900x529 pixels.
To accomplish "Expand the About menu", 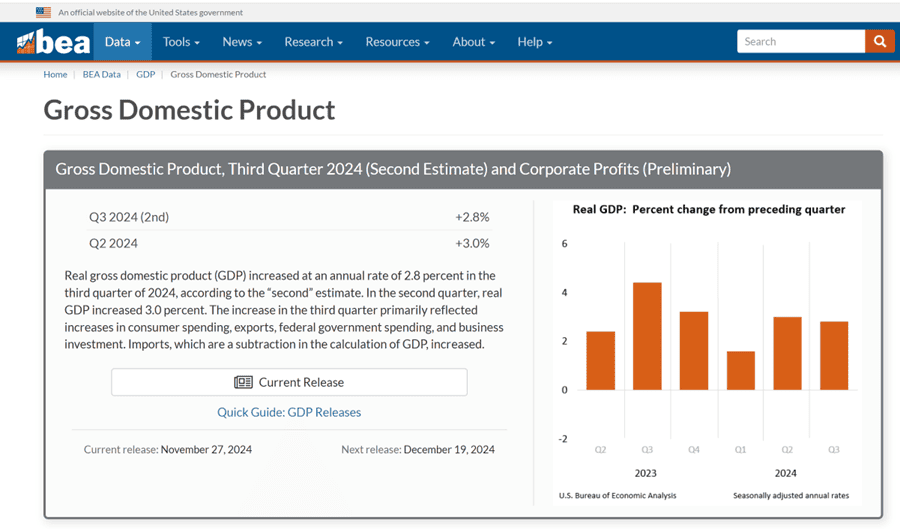I will 474,42.
